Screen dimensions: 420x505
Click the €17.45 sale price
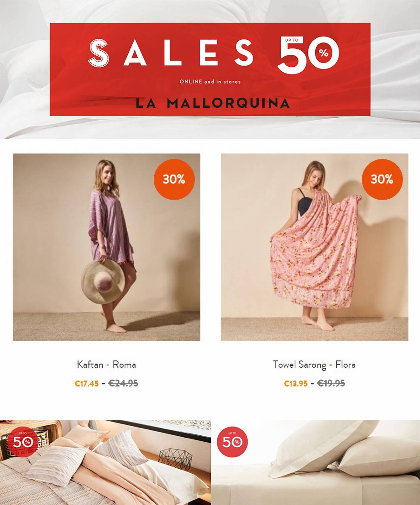87,384
